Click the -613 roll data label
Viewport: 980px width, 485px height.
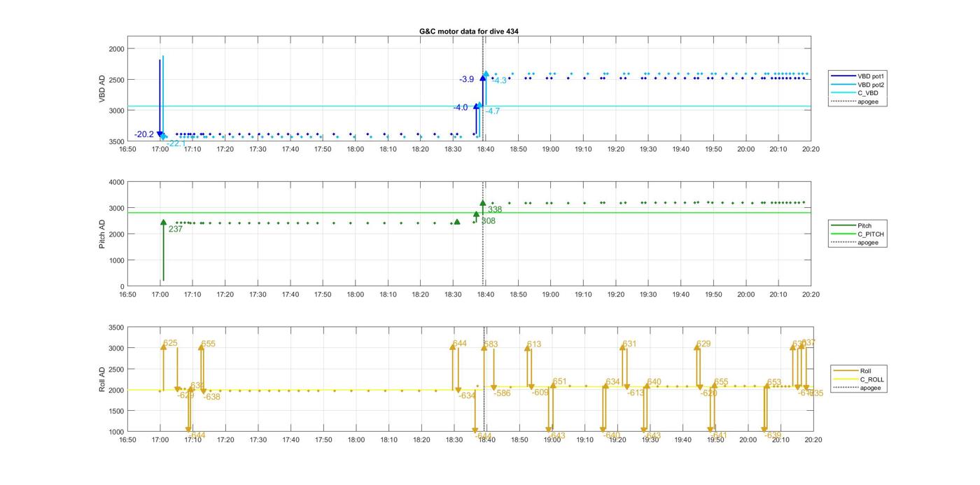[635, 393]
